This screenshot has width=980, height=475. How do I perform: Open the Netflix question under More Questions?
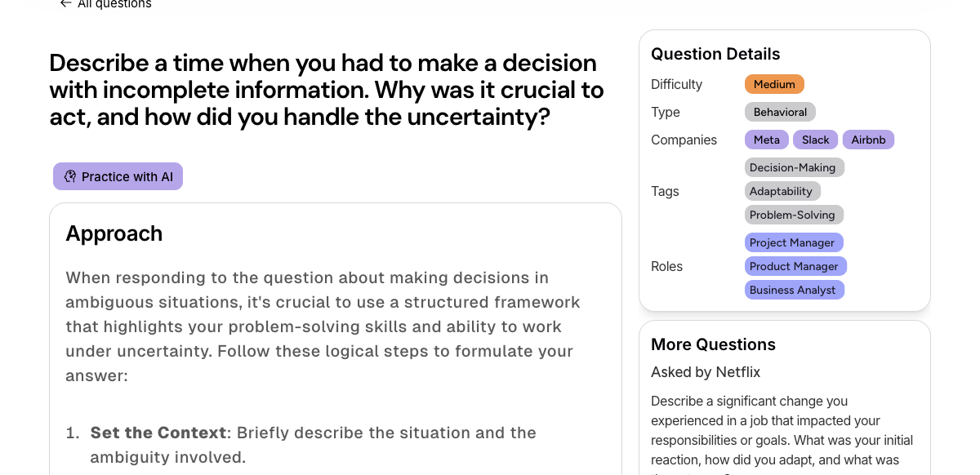pyautogui.click(x=782, y=430)
